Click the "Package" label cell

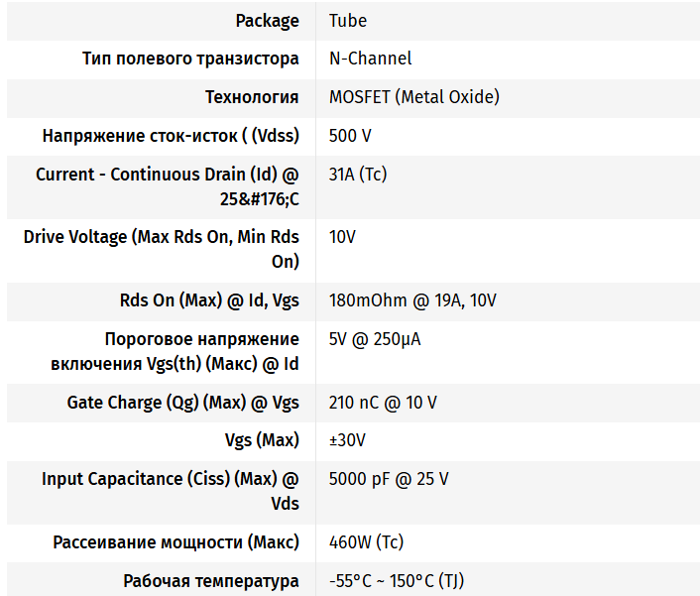267,21
